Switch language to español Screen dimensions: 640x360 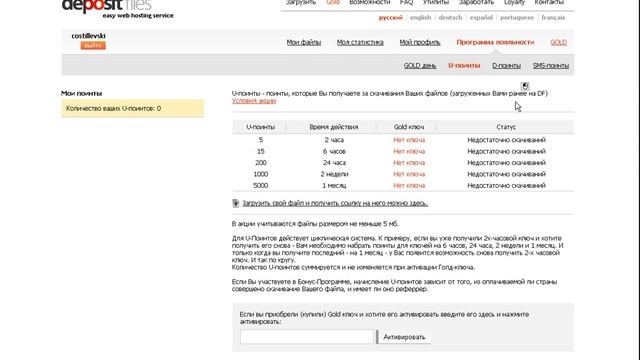pyautogui.click(x=481, y=18)
